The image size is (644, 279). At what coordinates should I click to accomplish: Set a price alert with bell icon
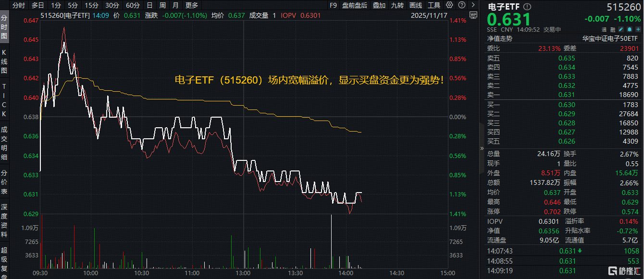tap(629, 29)
